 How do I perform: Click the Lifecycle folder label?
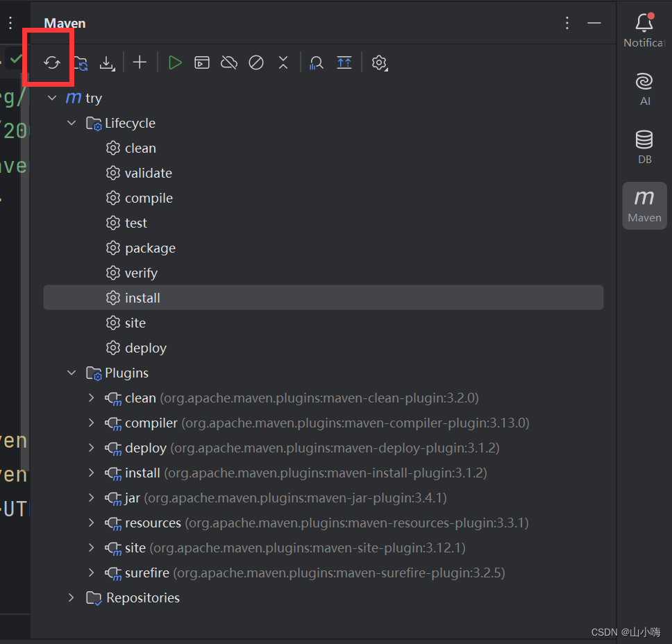(x=130, y=124)
